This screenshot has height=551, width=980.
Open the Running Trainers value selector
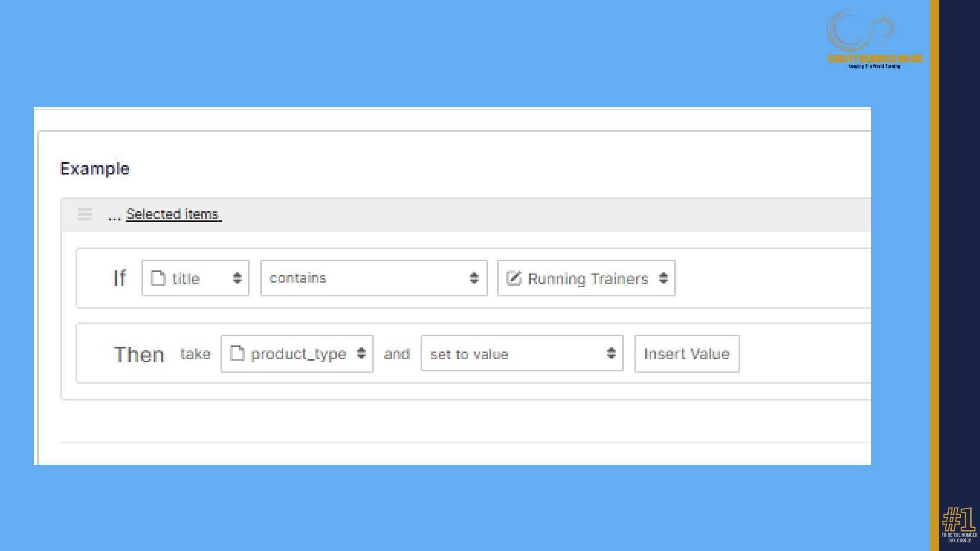(x=587, y=279)
